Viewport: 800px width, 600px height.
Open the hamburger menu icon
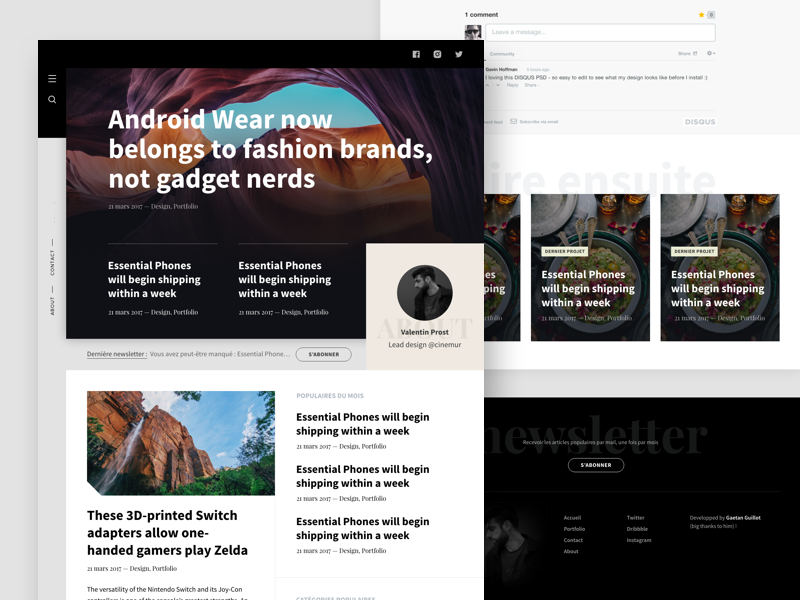(x=52, y=79)
